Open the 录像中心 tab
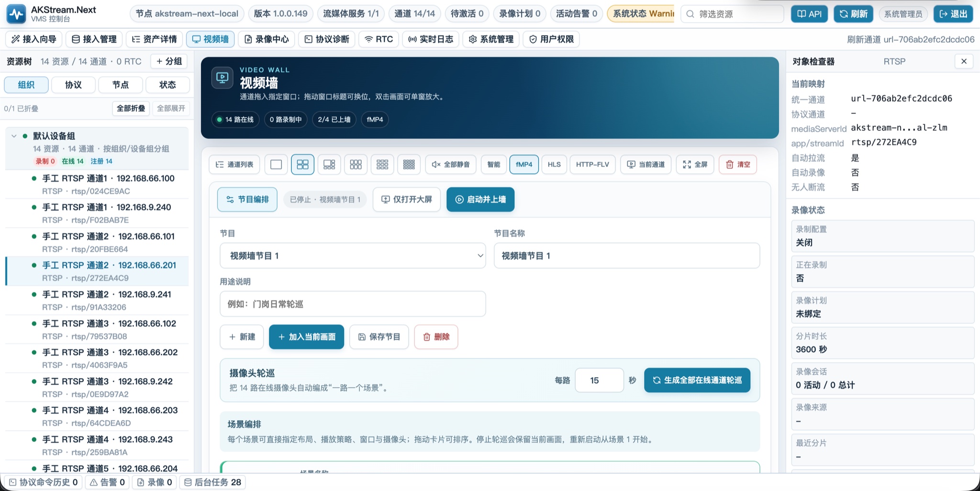The width and height of the screenshot is (980, 491). click(267, 39)
